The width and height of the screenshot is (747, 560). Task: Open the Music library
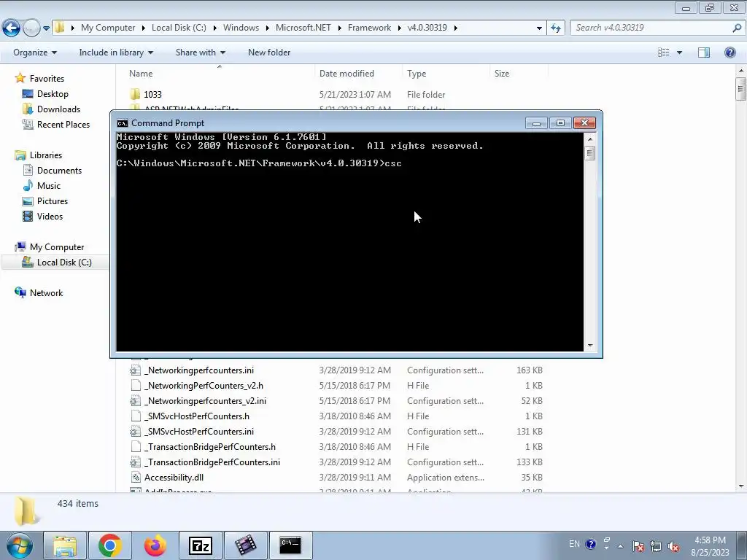point(49,186)
